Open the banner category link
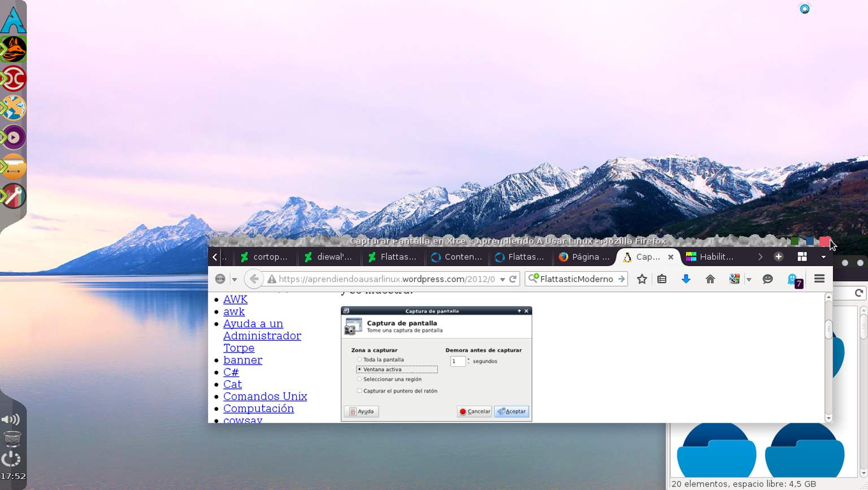 242,360
